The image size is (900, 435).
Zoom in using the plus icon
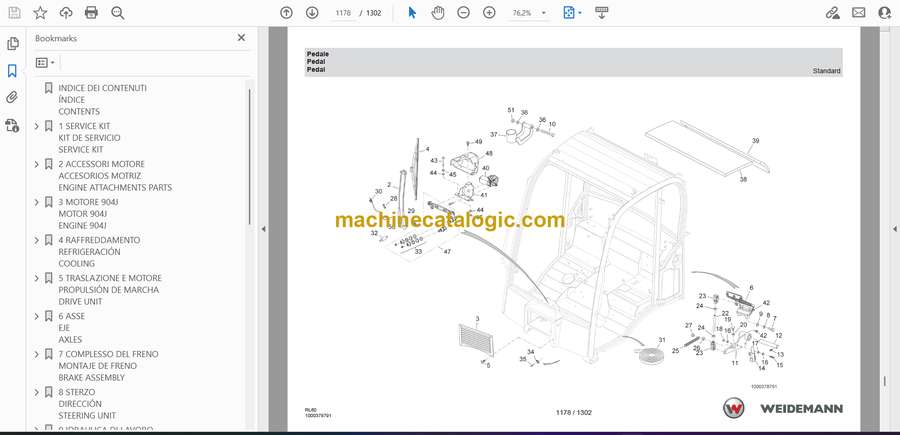click(489, 13)
